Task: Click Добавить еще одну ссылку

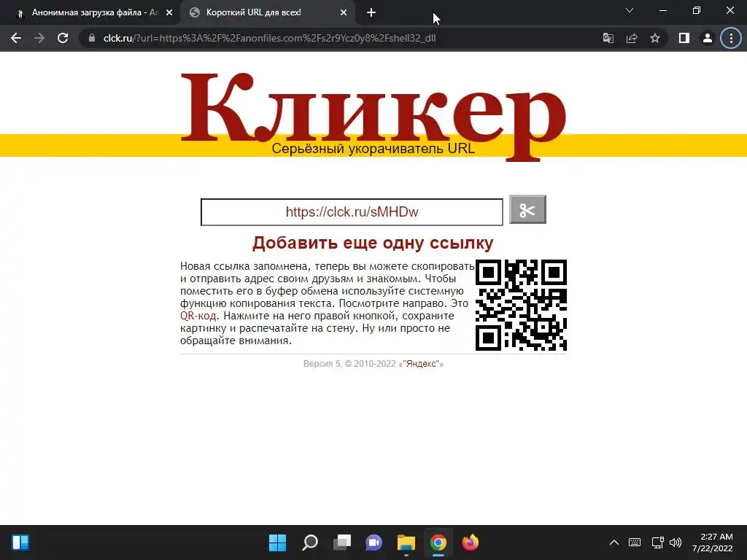Action: tap(373, 243)
